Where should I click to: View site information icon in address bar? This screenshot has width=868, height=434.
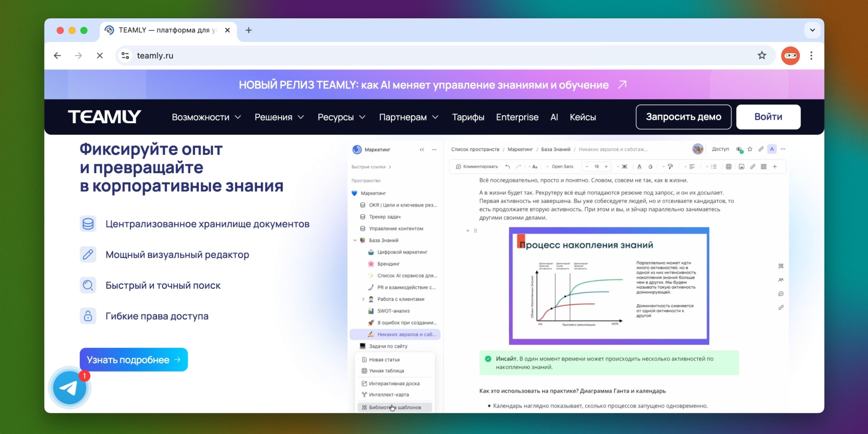click(125, 55)
